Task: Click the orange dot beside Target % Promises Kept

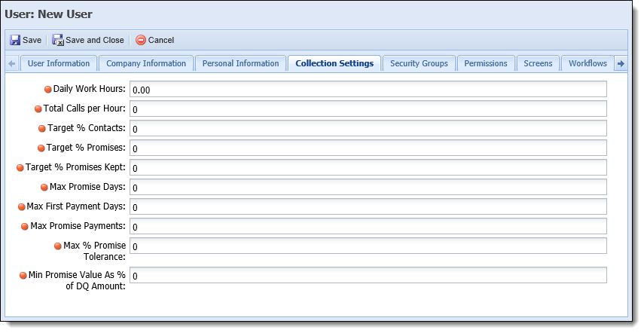Action: [20, 168]
